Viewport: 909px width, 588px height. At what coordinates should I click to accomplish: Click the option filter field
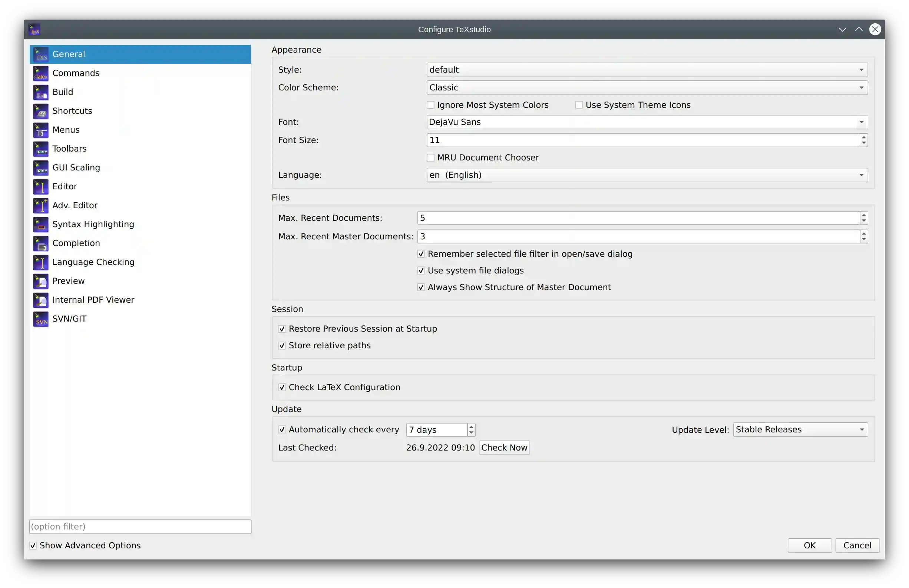tap(140, 526)
